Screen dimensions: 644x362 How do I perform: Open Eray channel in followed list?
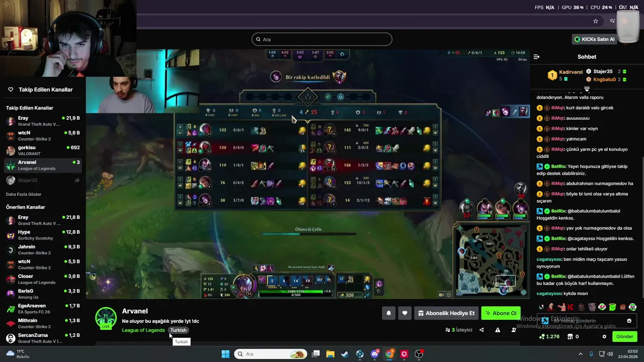coord(43,121)
